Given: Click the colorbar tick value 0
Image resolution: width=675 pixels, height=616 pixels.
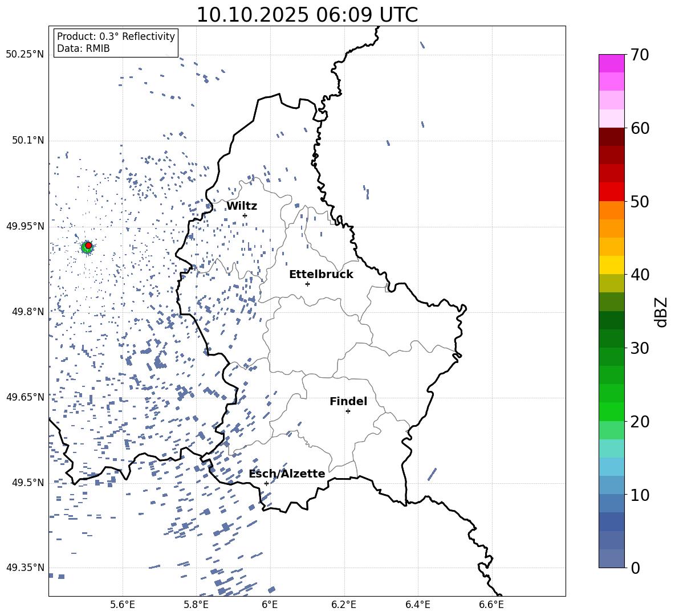Looking at the screenshot, I should tap(635, 568).
